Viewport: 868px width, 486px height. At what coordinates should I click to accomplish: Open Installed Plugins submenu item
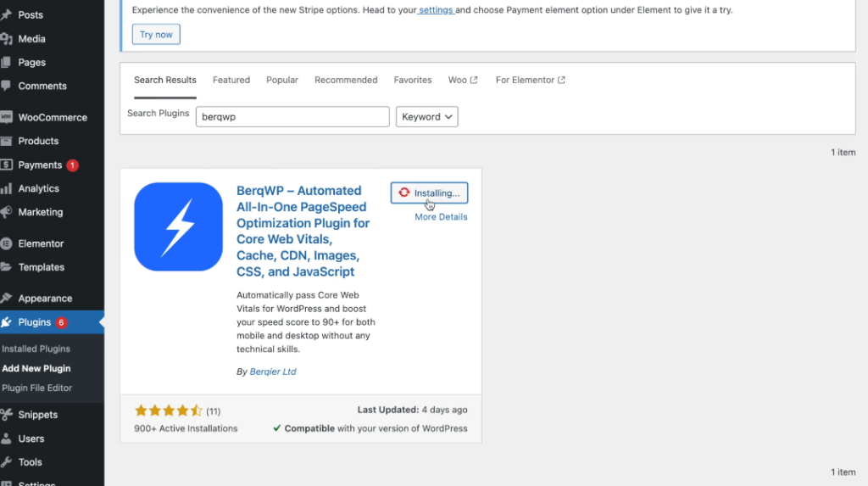tap(36, 349)
